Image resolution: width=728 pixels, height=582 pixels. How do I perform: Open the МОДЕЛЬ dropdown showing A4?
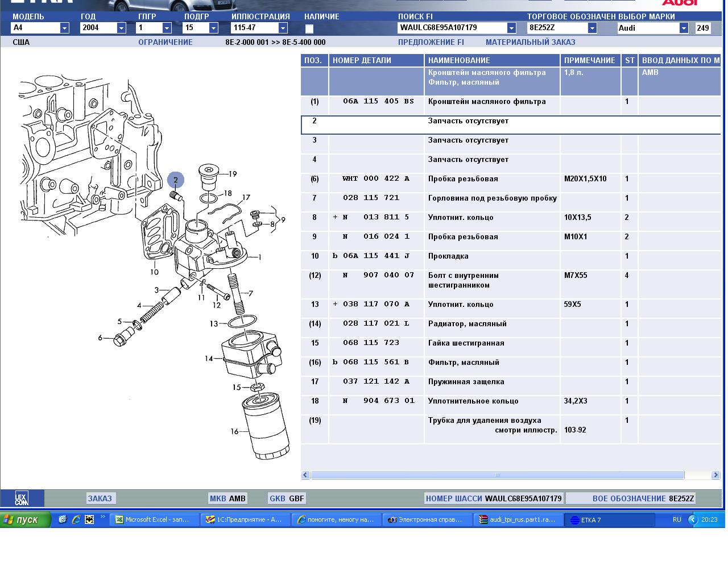[64, 28]
